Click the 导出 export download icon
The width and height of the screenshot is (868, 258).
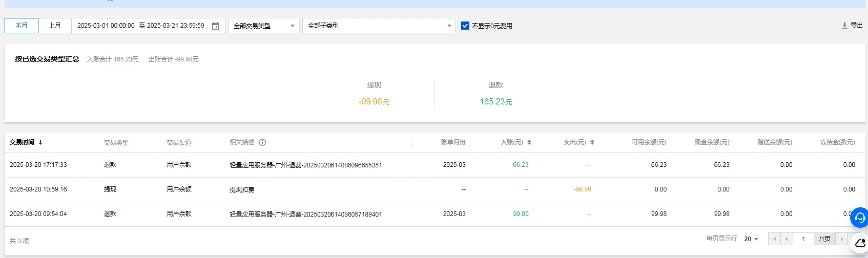844,25
